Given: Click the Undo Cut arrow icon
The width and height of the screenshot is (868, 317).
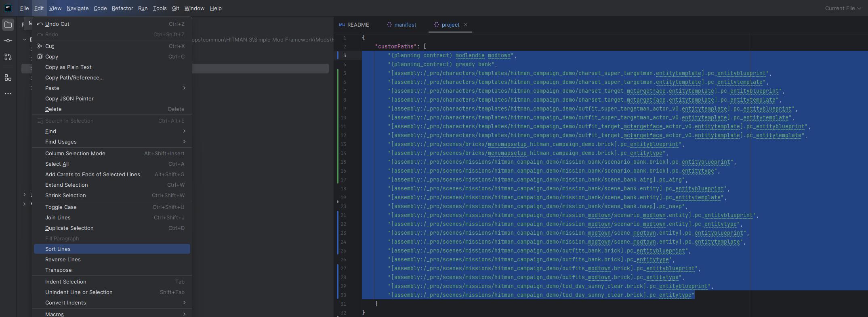Looking at the screenshot, I should (40, 24).
